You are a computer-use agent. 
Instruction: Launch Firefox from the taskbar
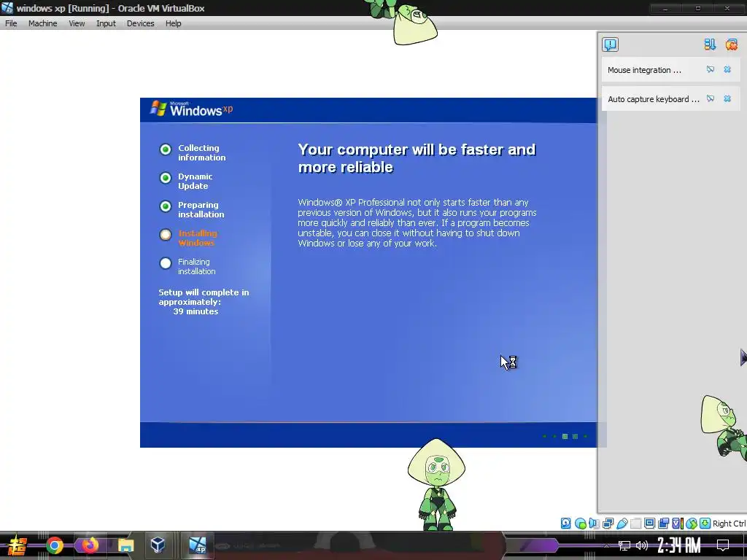(x=90, y=545)
